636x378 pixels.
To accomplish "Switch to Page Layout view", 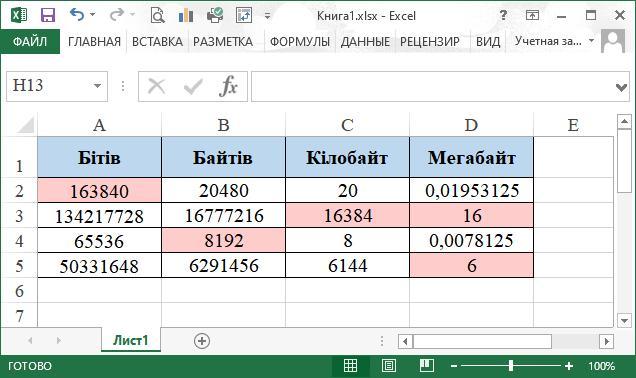I will (x=389, y=366).
